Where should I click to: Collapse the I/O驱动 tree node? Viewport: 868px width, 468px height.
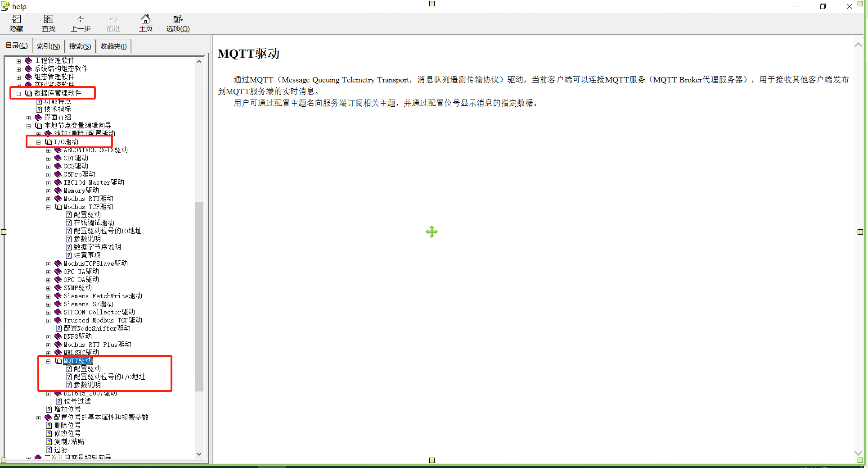(x=38, y=142)
